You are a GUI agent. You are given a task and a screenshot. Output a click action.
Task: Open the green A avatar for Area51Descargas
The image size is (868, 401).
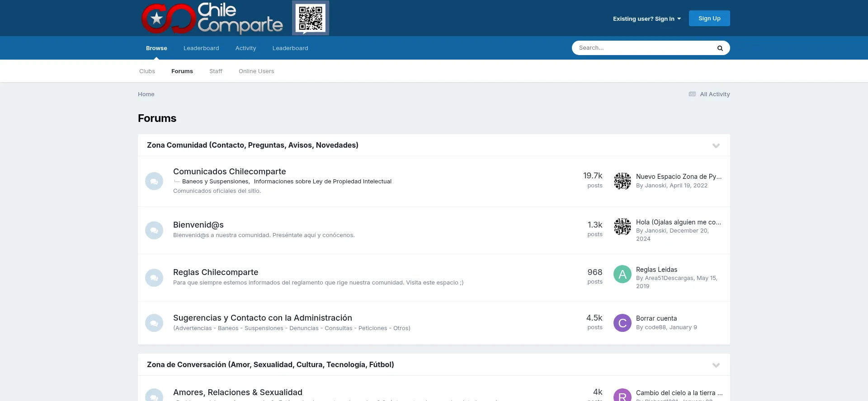(x=623, y=274)
